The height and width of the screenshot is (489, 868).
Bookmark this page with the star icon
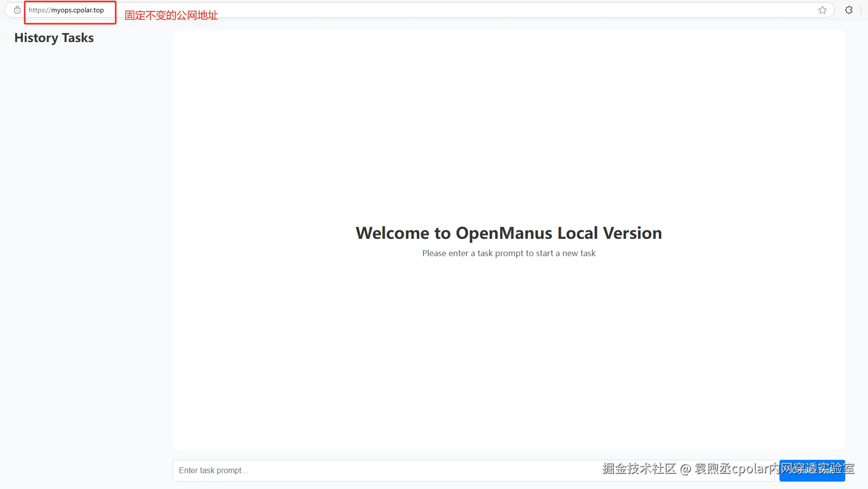pyautogui.click(x=822, y=10)
